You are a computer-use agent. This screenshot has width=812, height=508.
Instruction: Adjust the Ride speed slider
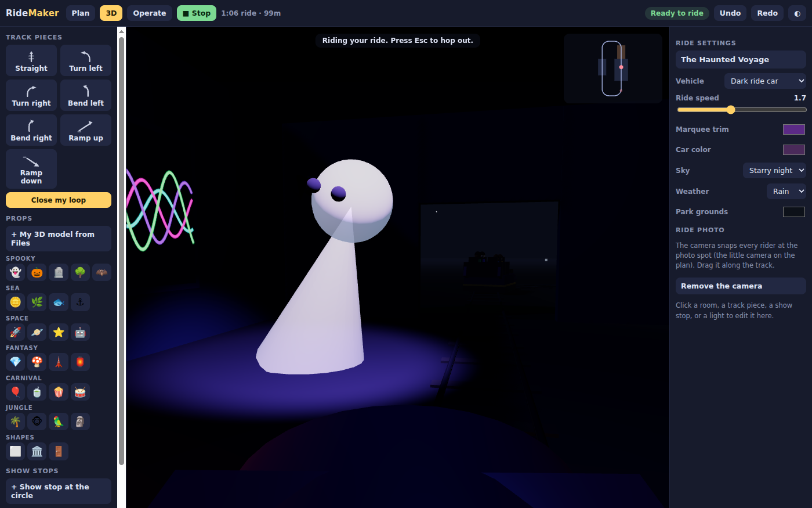741,110
